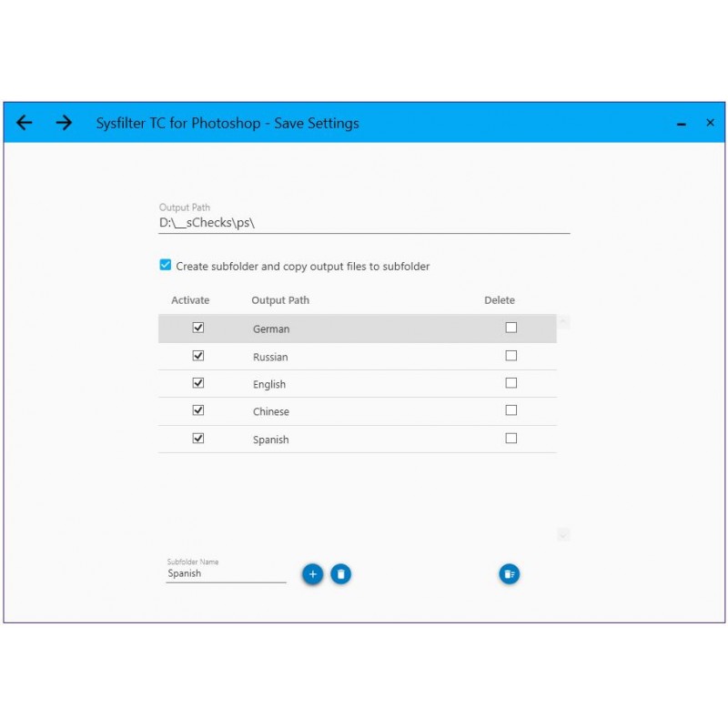Viewport: 728px width, 728px height.
Task: Add subfolder with the plus button
Action: pyautogui.click(x=312, y=574)
